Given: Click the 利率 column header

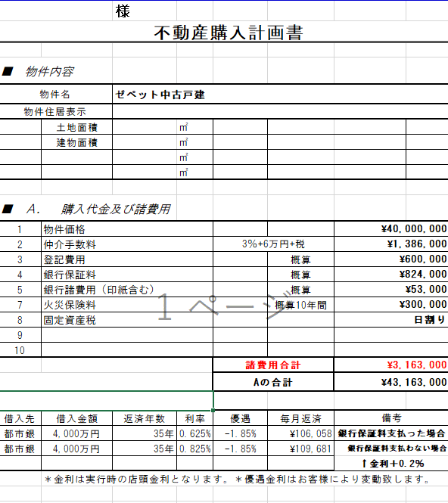Looking at the screenshot, I should pos(194,418).
